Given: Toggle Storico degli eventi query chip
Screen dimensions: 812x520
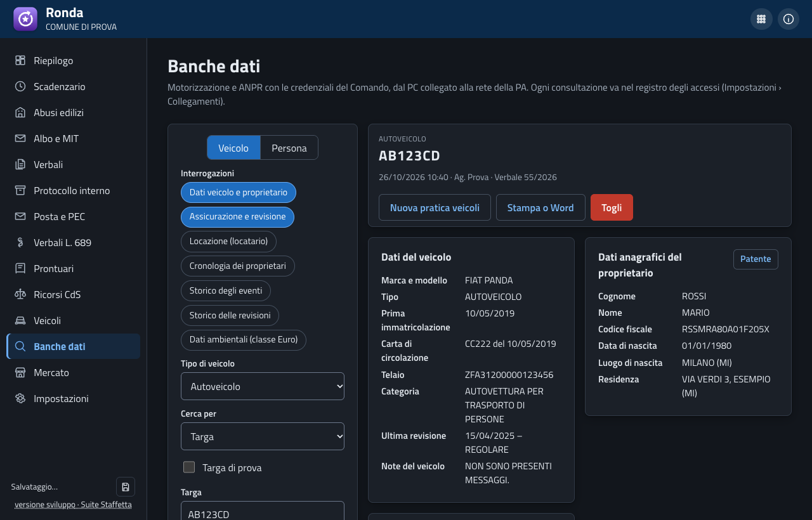Looking at the screenshot, I should tap(226, 290).
